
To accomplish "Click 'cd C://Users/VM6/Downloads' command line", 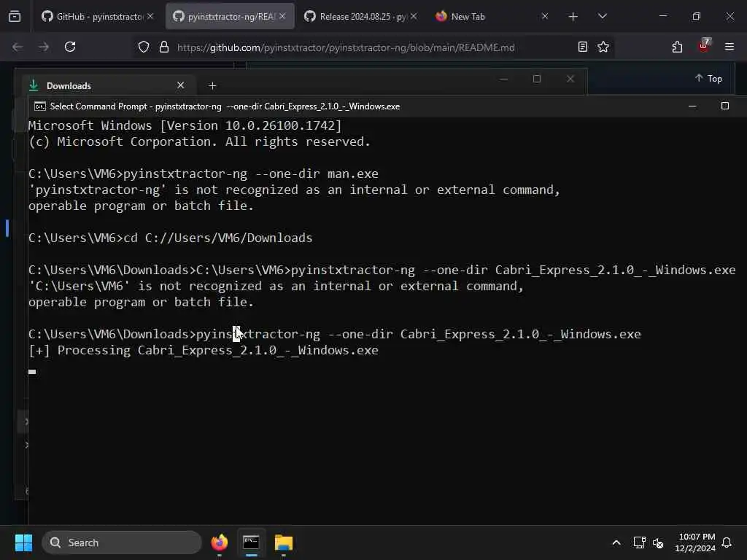I will (x=170, y=238).
